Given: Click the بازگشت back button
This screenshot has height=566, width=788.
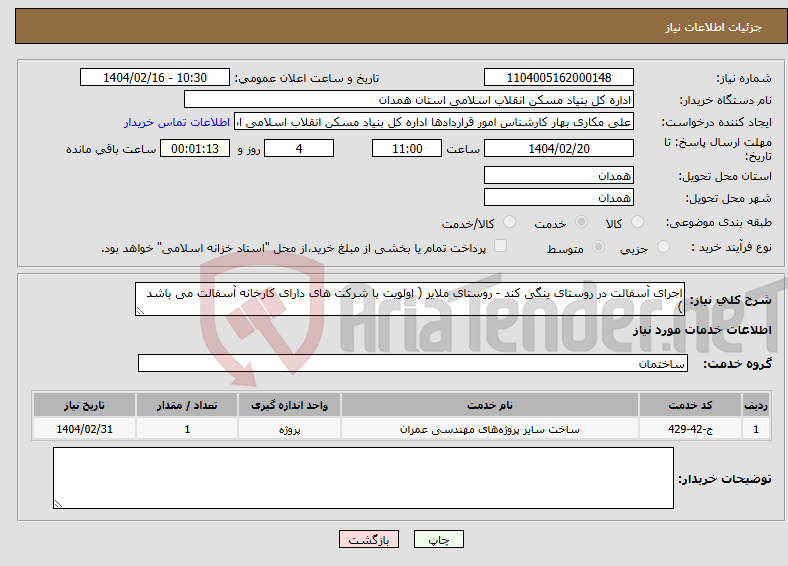Looking at the screenshot, I should (369, 539).
